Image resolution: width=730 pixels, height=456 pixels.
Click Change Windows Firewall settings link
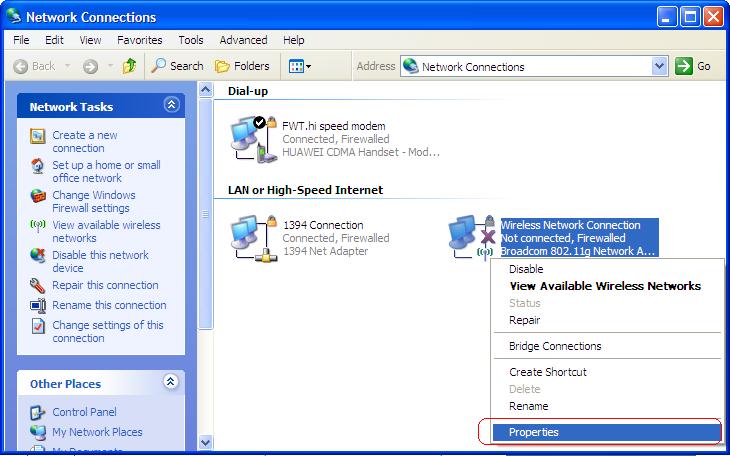[94, 201]
